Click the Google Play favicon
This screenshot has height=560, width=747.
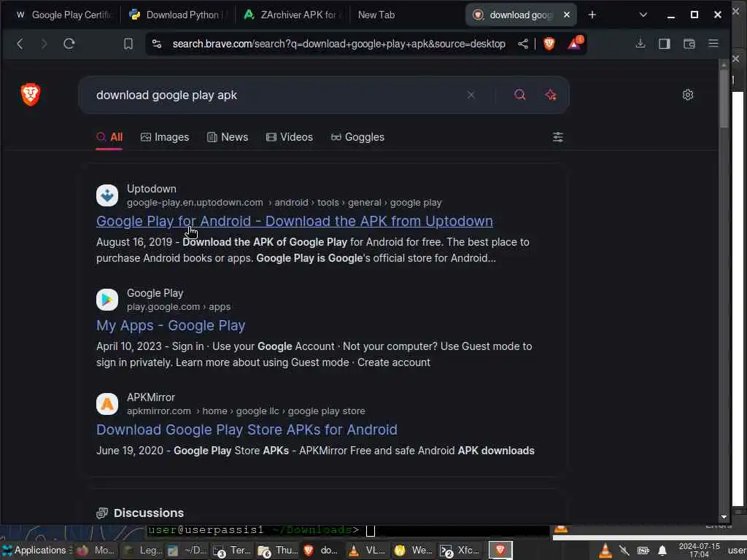pos(107,300)
